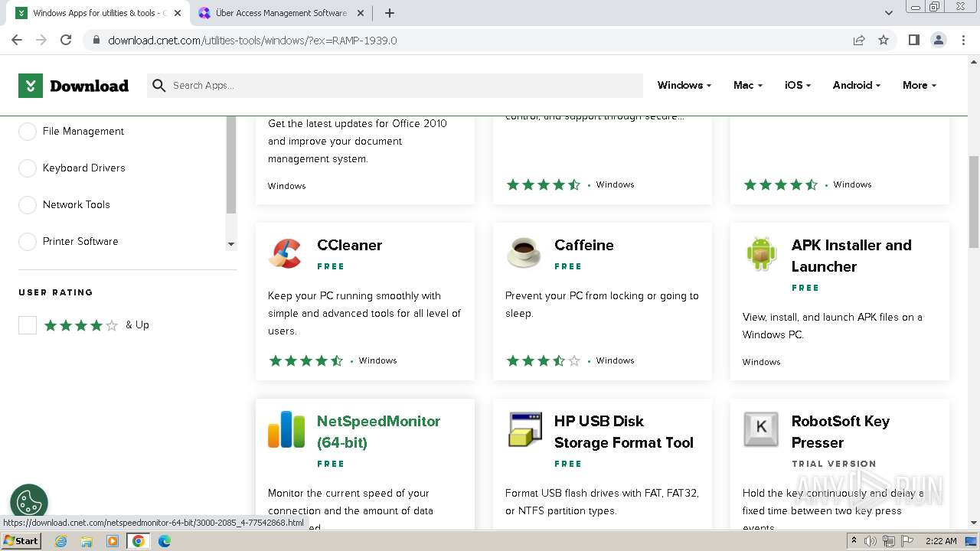Open HP USB Disk Storage Format Tool link
This screenshot has width=980, height=551.
pyautogui.click(x=624, y=432)
